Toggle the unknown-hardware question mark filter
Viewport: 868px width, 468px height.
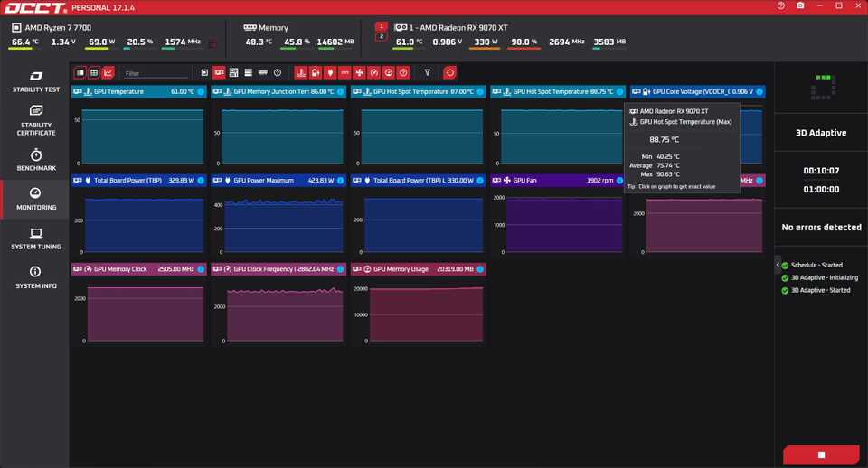coord(278,72)
